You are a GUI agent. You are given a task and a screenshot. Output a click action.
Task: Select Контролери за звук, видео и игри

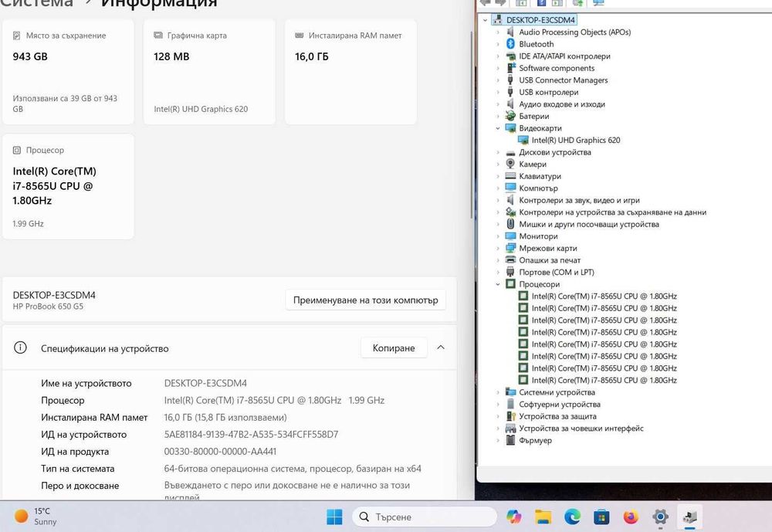click(579, 200)
